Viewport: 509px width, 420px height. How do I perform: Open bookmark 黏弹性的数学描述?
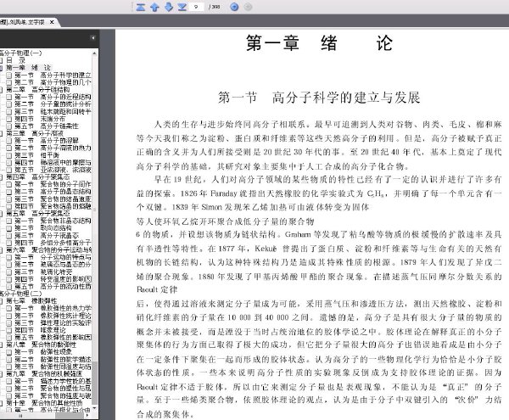(x=65, y=359)
